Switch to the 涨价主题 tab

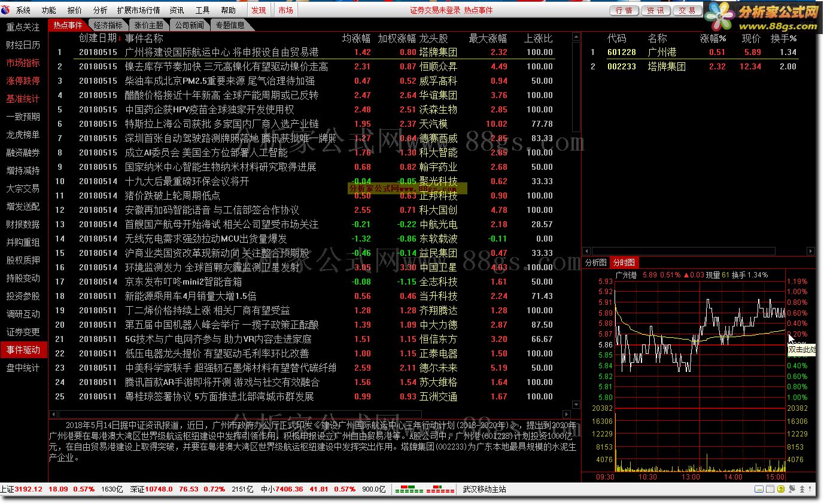click(x=149, y=25)
